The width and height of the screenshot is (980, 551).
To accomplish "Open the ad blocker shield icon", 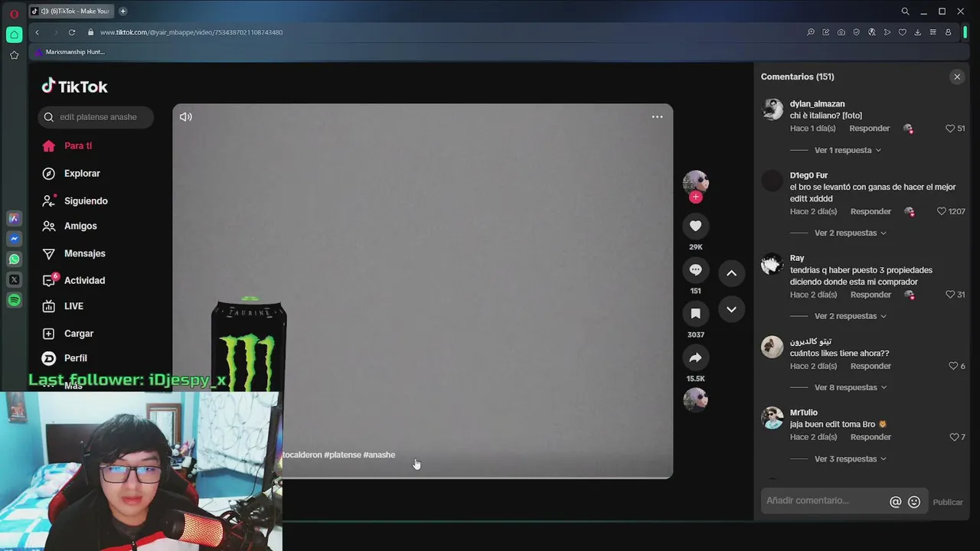I will point(857,32).
